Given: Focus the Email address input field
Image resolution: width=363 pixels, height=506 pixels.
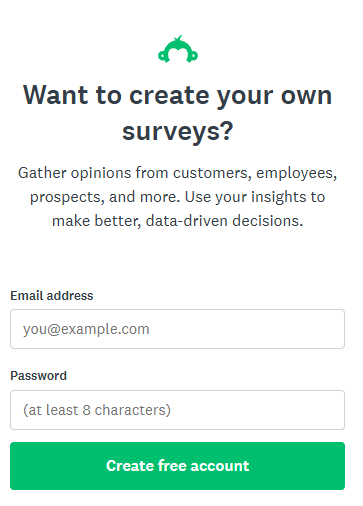Looking at the screenshot, I should coord(177,329).
